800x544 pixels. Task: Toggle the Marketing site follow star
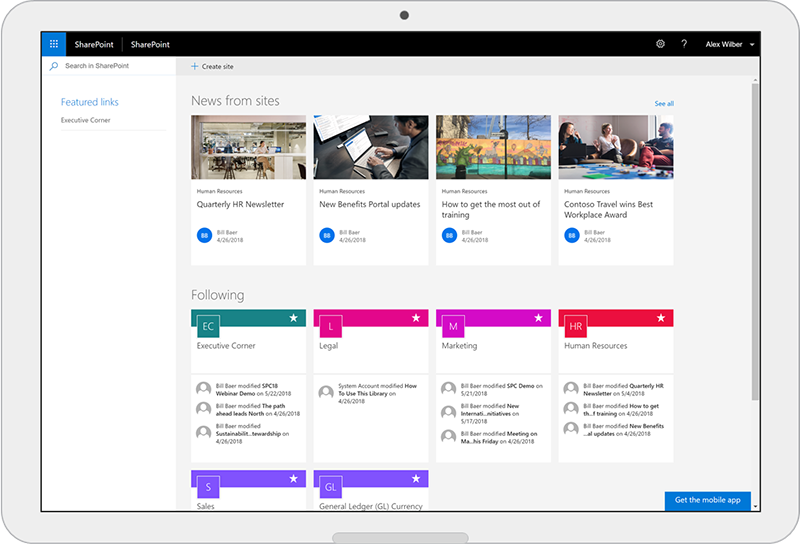click(x=538, y=318)
